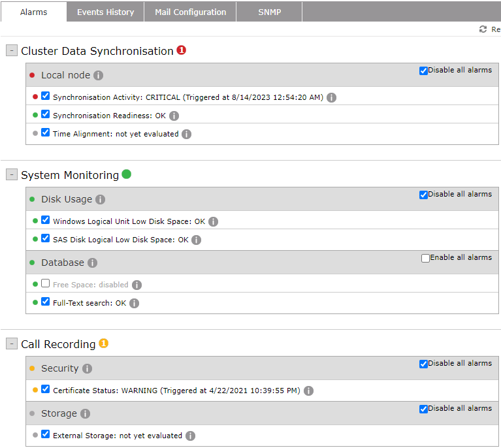Open the Mail Configuration tab

190,12
